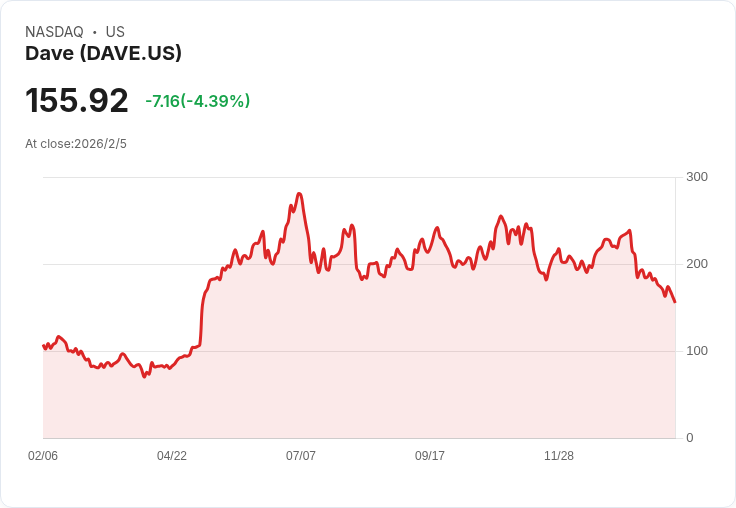Click the 04/22 date axis label
This screenshot has height=508, width=736.
[172, 455]
